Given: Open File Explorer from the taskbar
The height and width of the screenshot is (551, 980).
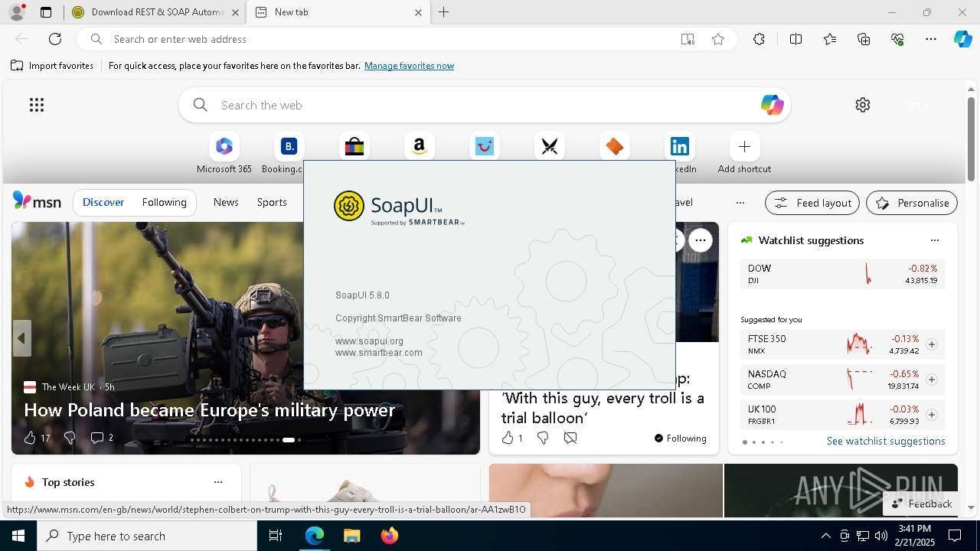Looking at the screenshot, I should pos(351,536).
